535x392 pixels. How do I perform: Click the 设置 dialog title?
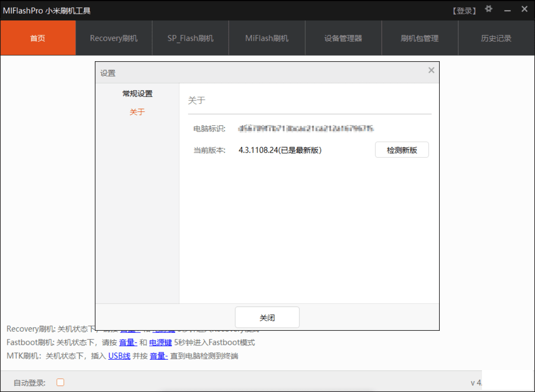pos(108,73)
